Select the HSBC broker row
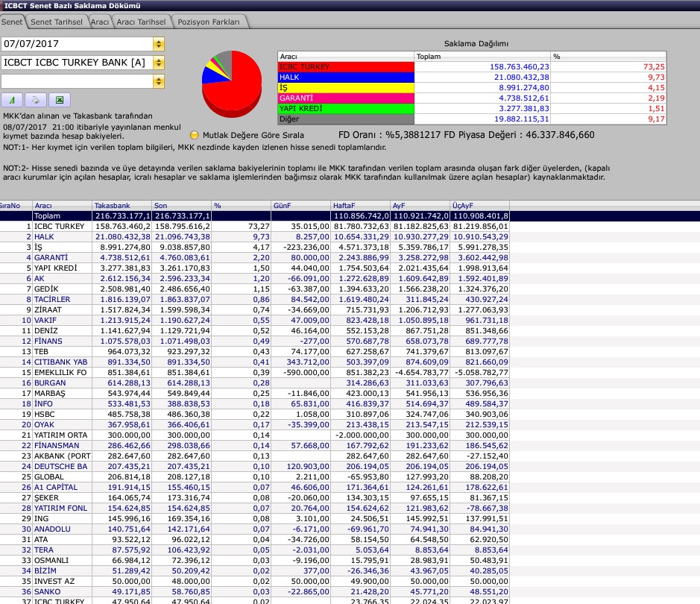This screenshot has height=604, width=700. 254,415
